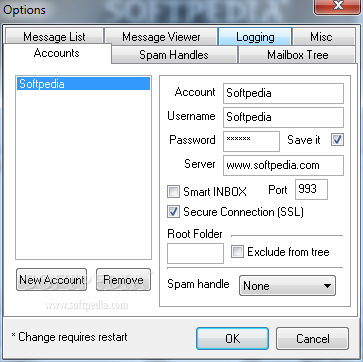Open the Accounts tab

click(x=57, y=53)
